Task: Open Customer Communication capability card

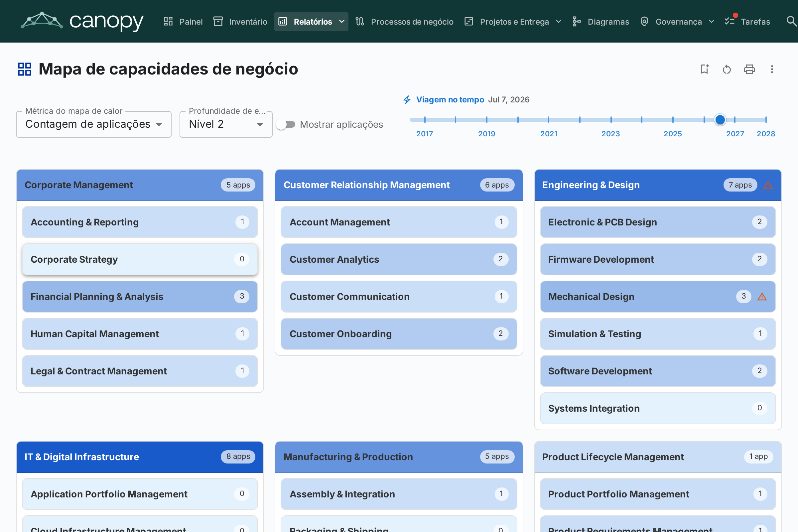Action: 399,297
